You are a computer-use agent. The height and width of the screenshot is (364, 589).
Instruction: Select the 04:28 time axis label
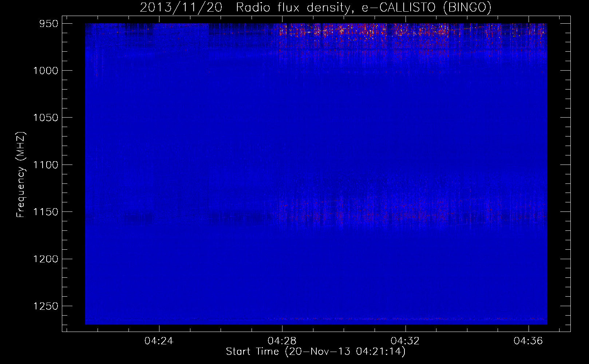(282, 341)
